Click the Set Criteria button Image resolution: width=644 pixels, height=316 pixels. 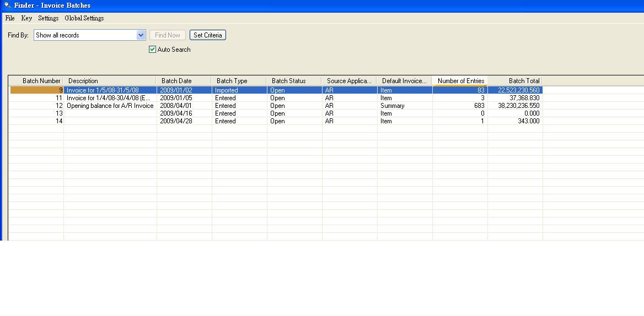tap(207, 35)
